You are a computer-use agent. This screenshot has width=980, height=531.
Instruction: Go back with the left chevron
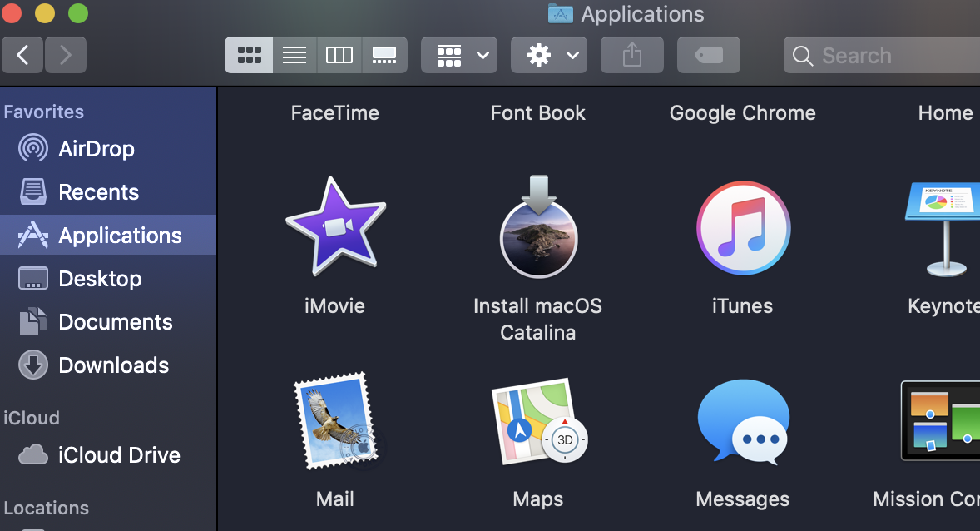pos(22,55)
